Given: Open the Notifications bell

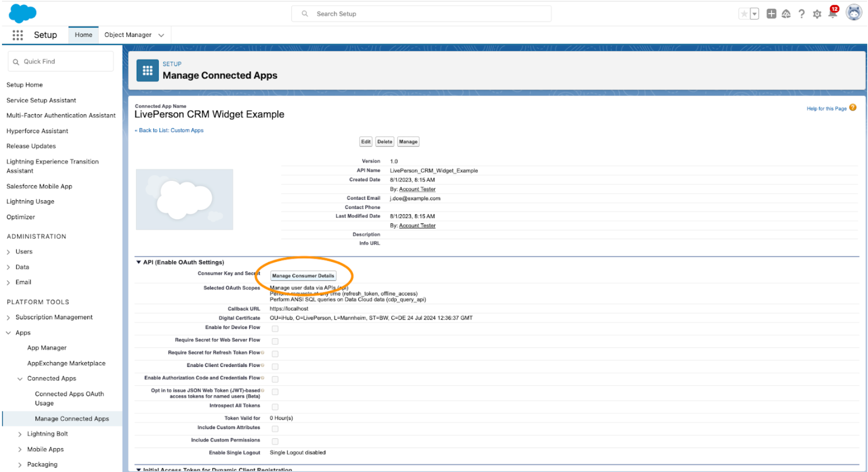Looking at the screenshot, I should tap(833, 13).
